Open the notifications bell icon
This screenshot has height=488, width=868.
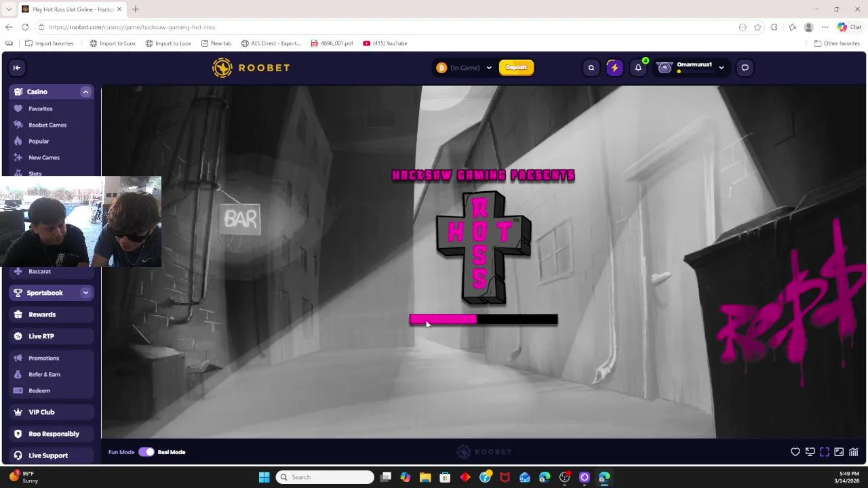click(638, 67)
